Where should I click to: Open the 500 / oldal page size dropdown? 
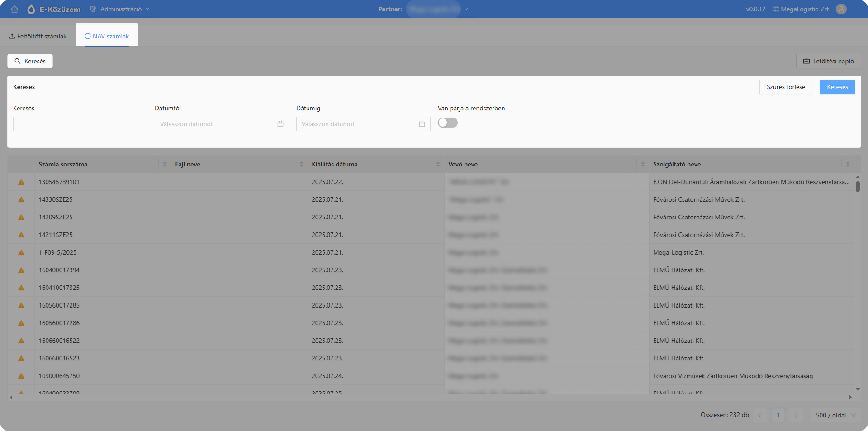click(836, 415)
